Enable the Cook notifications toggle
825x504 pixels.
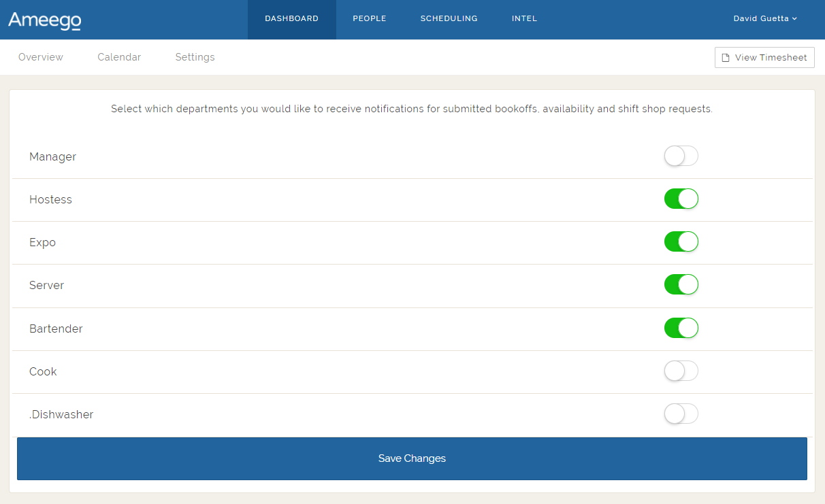[681, 371]
